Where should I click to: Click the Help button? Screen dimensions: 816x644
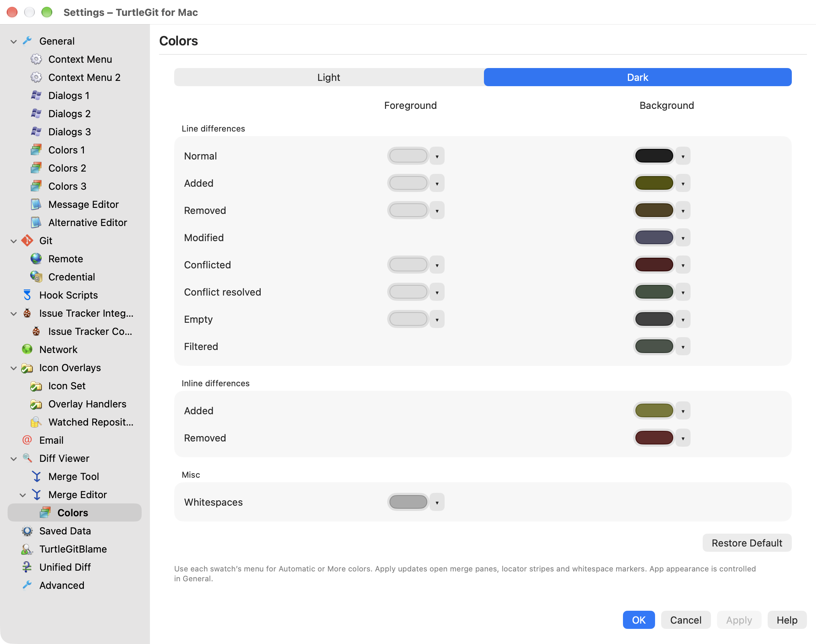coord(787,620)
